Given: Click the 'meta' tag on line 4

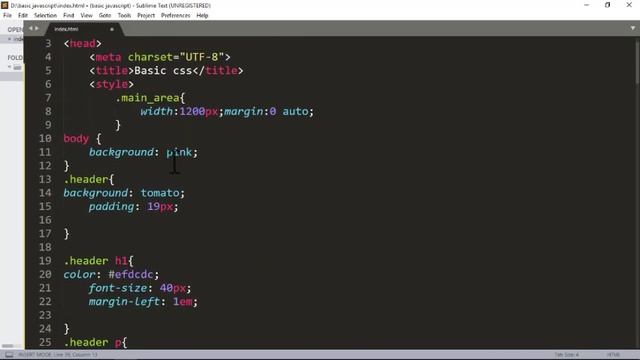Looking at the screenshot, I should coord(108,57).
